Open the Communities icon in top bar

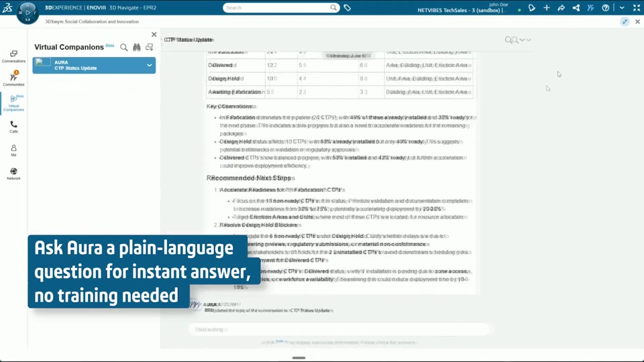(x=590, y=8)
